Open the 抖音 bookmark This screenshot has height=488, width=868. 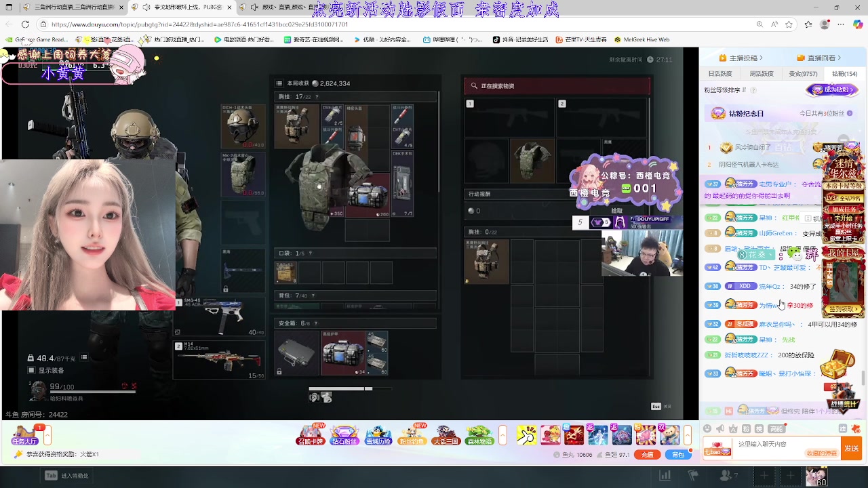pos(519,40)
